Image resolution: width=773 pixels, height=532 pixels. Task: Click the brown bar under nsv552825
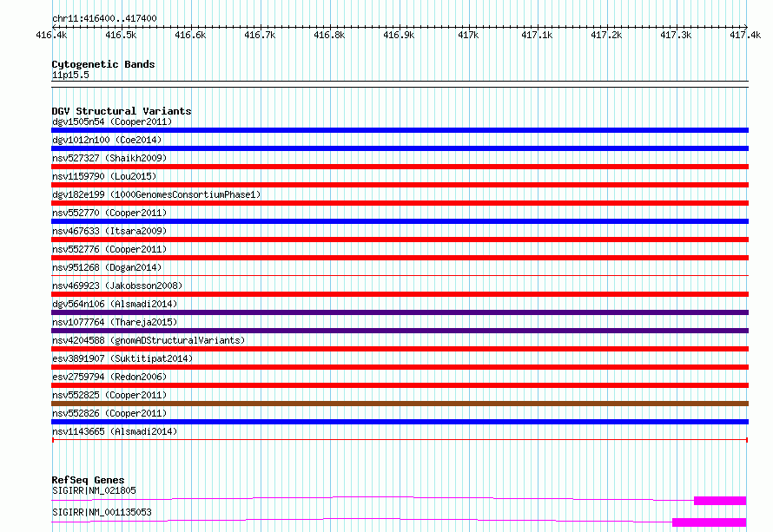tap(400, 404)
